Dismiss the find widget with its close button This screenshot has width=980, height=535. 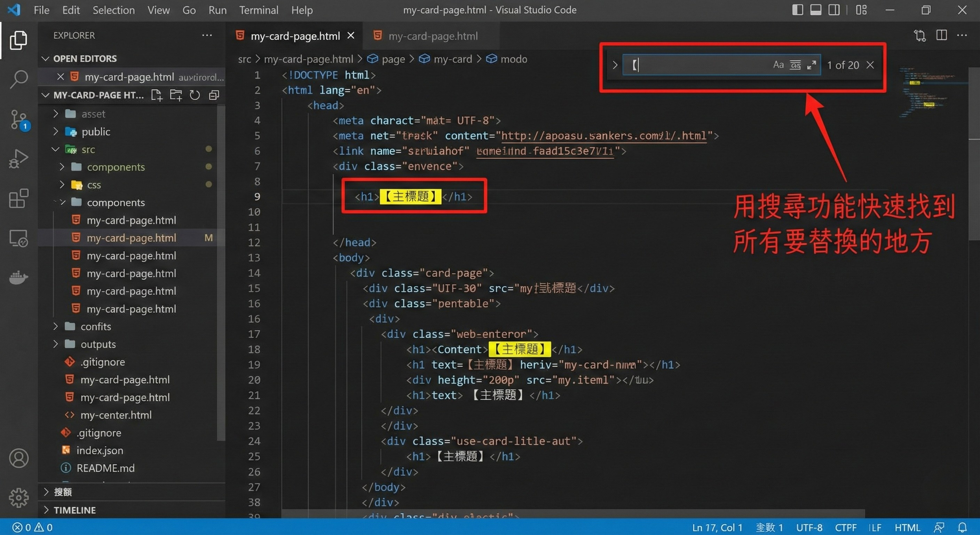pyautogui.click(x=870, y=65)
